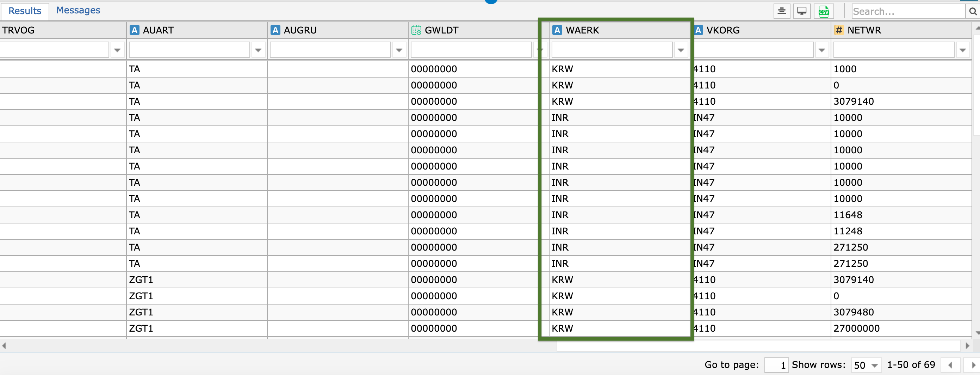Select the NETWR cell 11248
This screenshot has width=980, height=375.
[901, 231]
